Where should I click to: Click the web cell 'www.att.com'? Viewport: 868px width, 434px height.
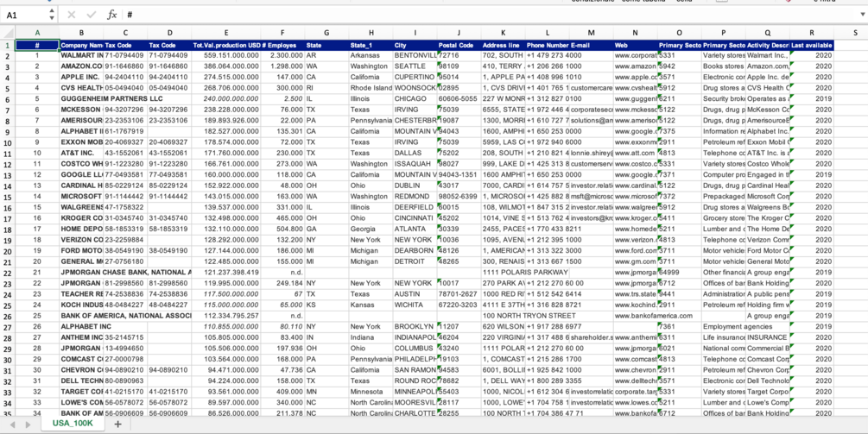coord(635,153)
